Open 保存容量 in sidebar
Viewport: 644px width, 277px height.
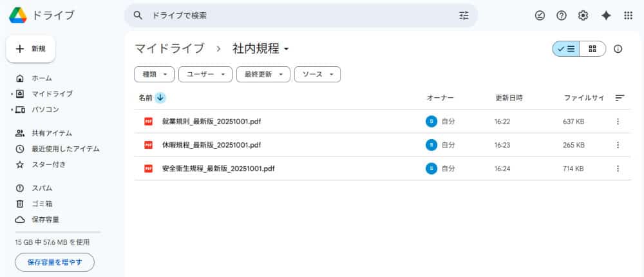coord(46,220)
